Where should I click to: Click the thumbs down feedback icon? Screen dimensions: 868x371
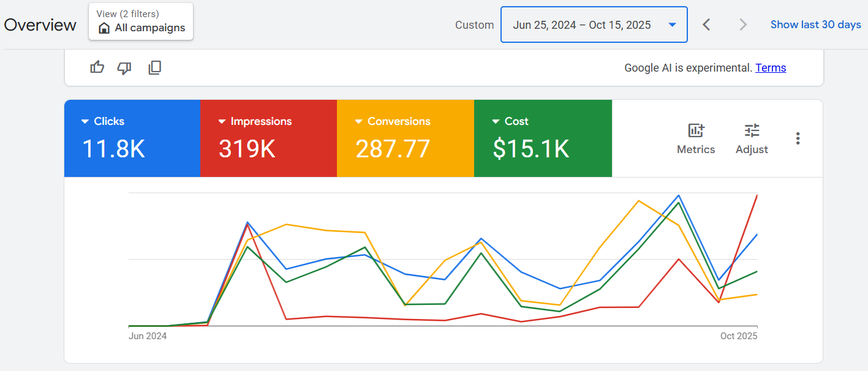(x=124, y=67)
